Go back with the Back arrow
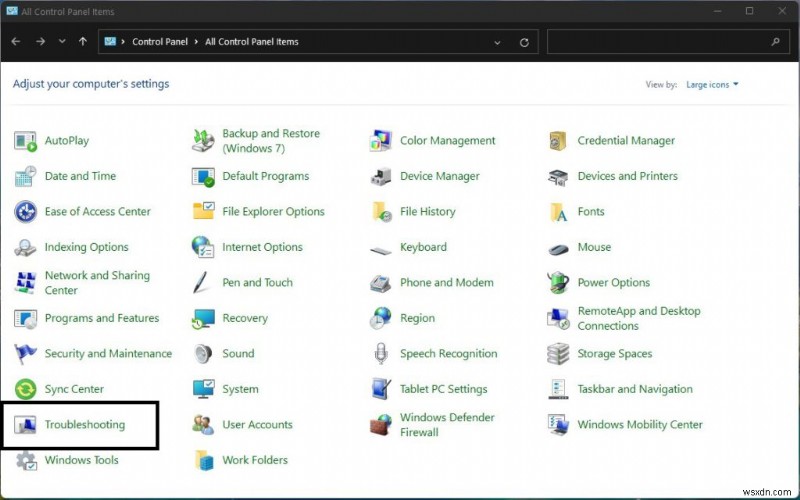800x500 pixels. [x=16, y=41]
